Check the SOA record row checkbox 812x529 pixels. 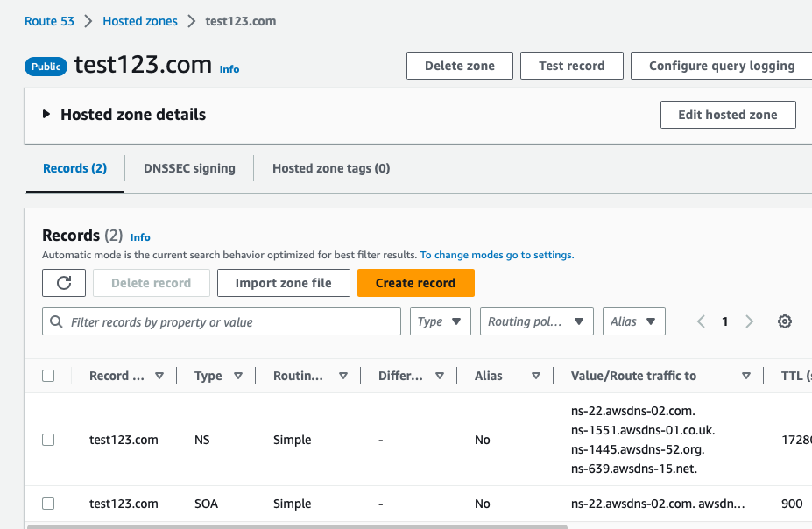point(48,504)
